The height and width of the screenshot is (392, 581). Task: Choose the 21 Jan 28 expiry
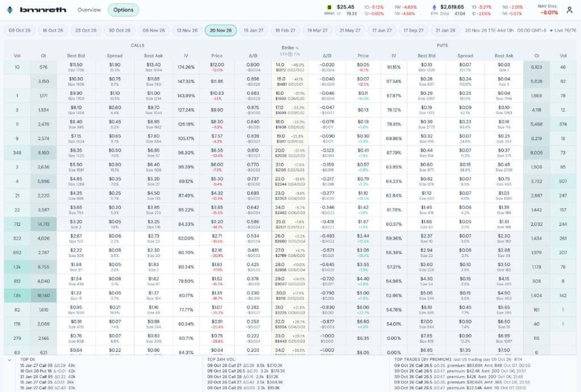[445, 30]
